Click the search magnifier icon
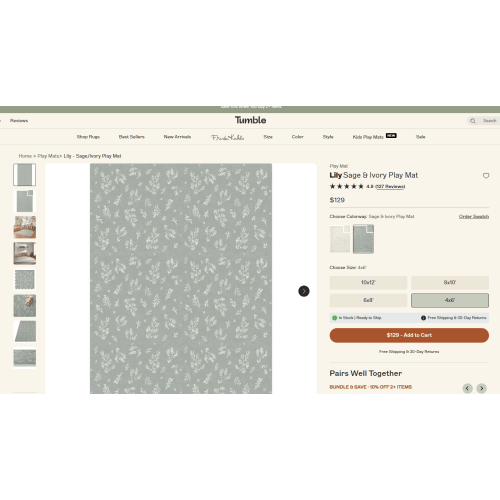The image size is (500, 500). point(473,121)
